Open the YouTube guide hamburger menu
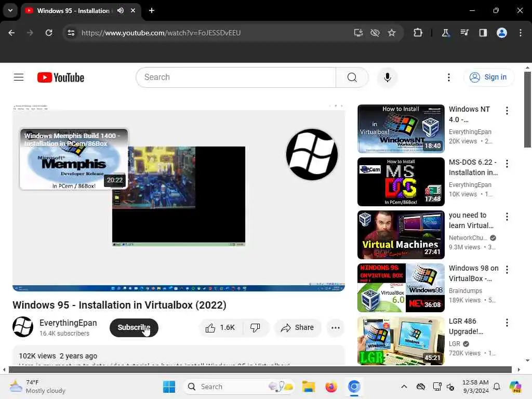Screen dimensions: 532x399 19,77
